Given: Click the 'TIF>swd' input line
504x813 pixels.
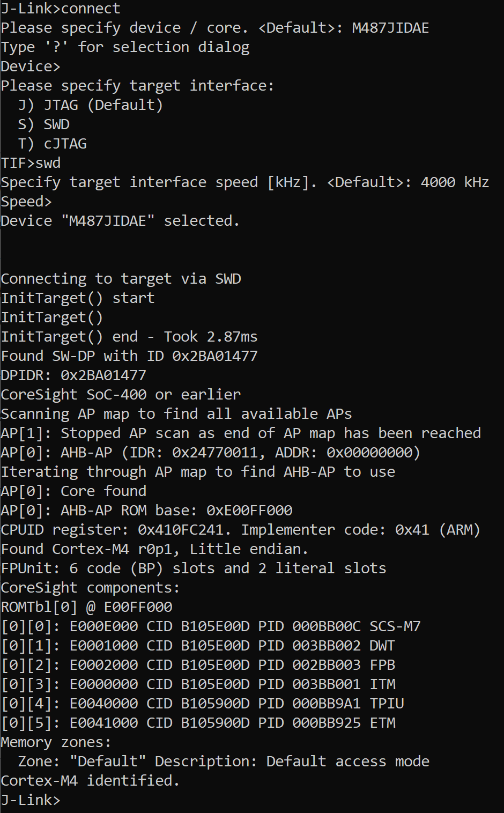Looking at the screenshot, I should 31,163.
